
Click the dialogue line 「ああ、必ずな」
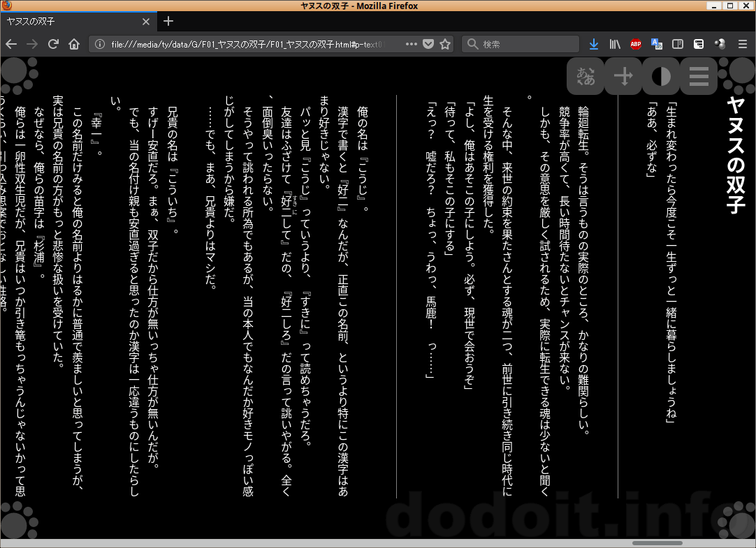click(651, 139)
